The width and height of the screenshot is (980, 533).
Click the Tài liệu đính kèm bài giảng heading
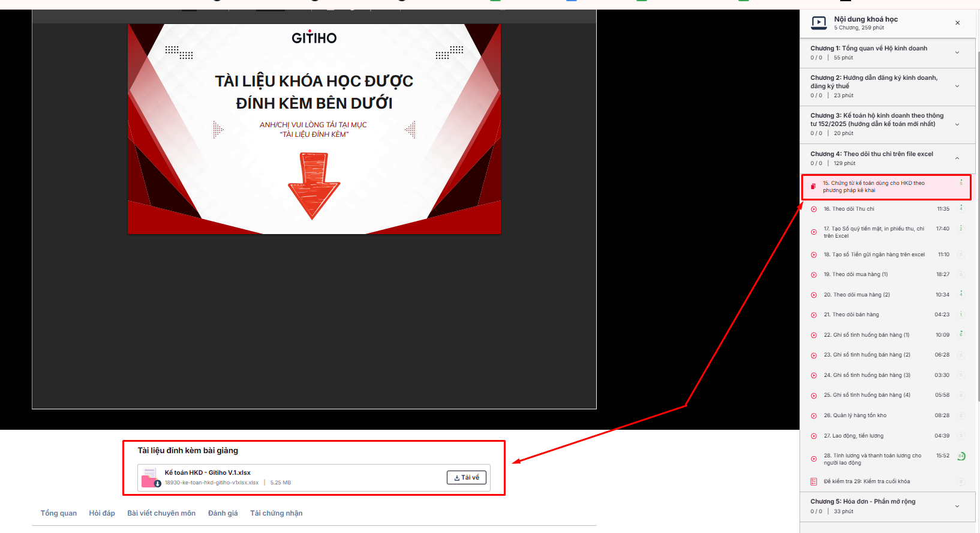(x=188, y=450)
